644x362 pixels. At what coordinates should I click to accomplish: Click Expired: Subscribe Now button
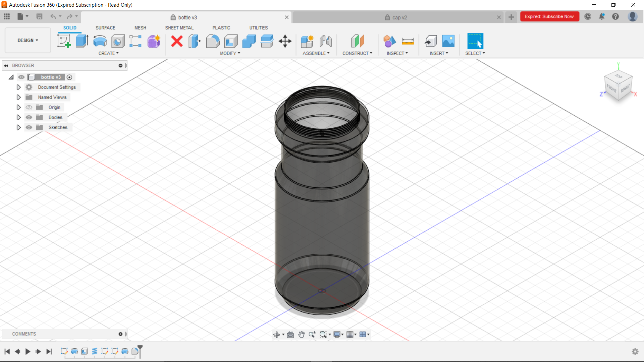549,16
